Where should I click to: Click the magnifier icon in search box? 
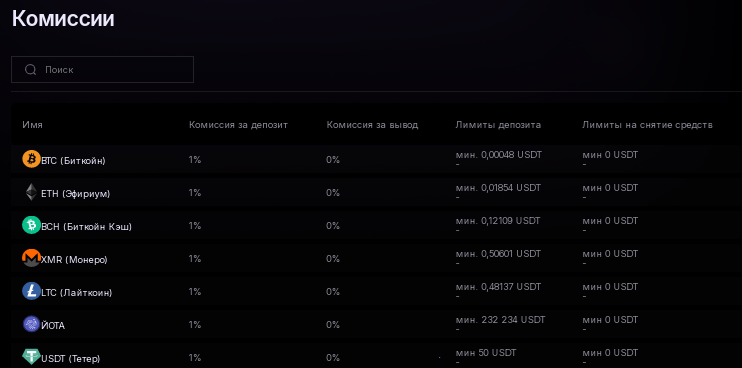[31, 70]
